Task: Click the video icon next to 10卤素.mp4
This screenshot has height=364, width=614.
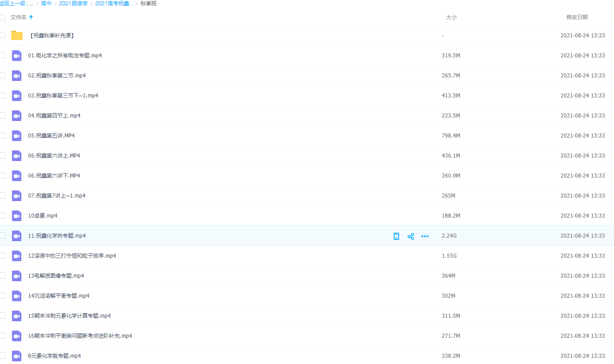Action: (x=17, y=216)
